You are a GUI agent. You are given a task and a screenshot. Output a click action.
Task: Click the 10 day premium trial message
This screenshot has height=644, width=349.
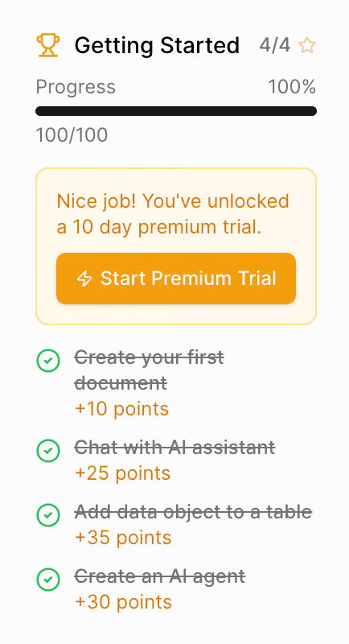click(173, 214)
